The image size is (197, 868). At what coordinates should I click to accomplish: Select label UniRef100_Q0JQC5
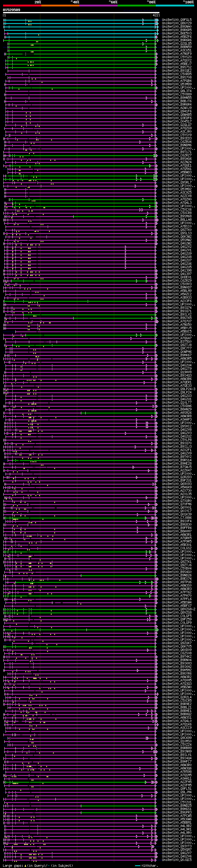177,860
